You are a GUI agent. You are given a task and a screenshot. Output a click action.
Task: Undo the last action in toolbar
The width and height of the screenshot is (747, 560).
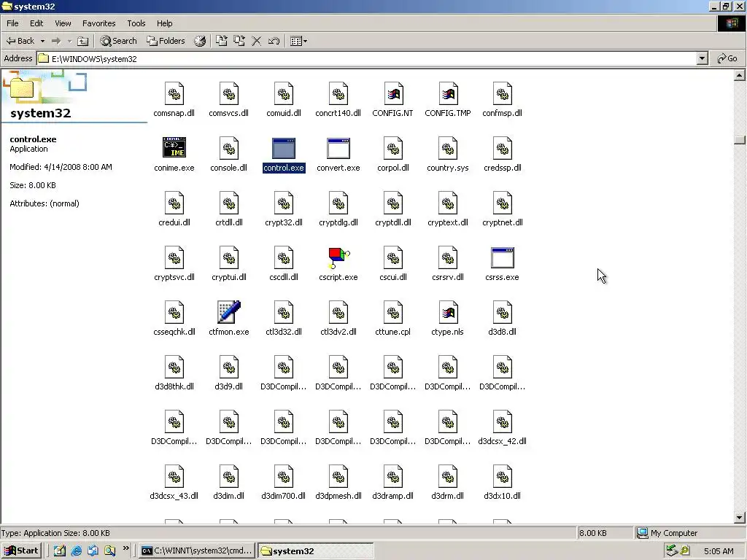274,41
